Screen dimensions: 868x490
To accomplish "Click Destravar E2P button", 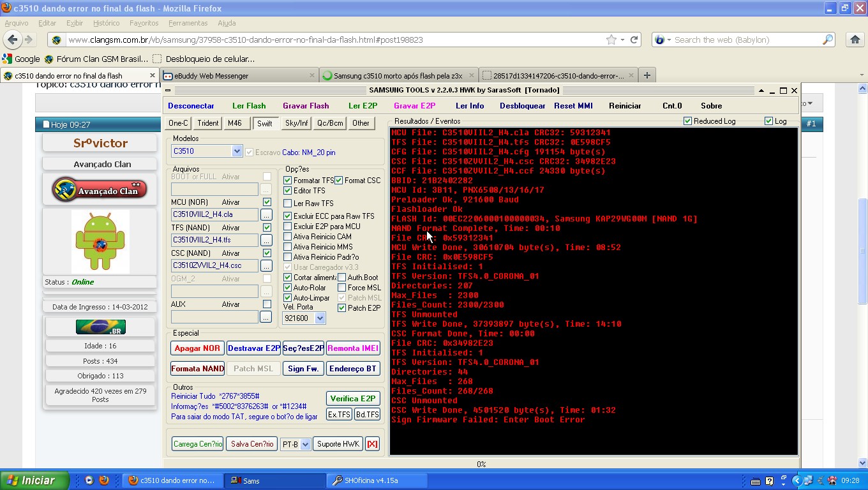I will [x=253, y=348].
